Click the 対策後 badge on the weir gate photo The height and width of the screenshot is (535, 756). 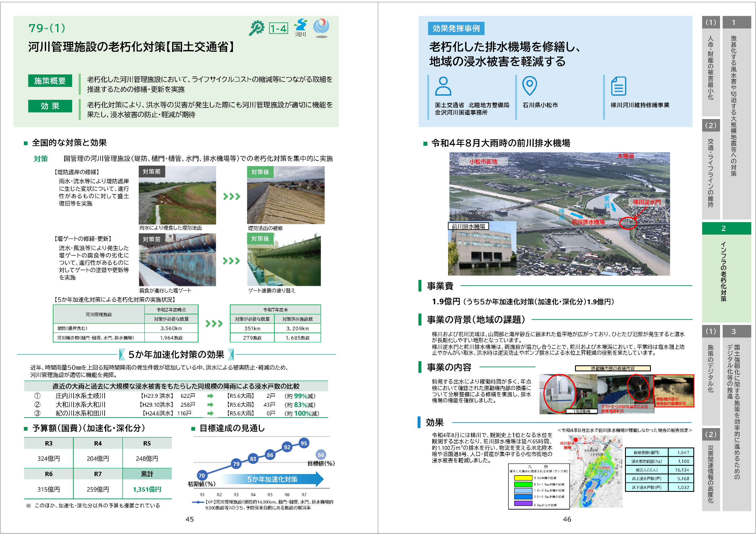point(260,238)
